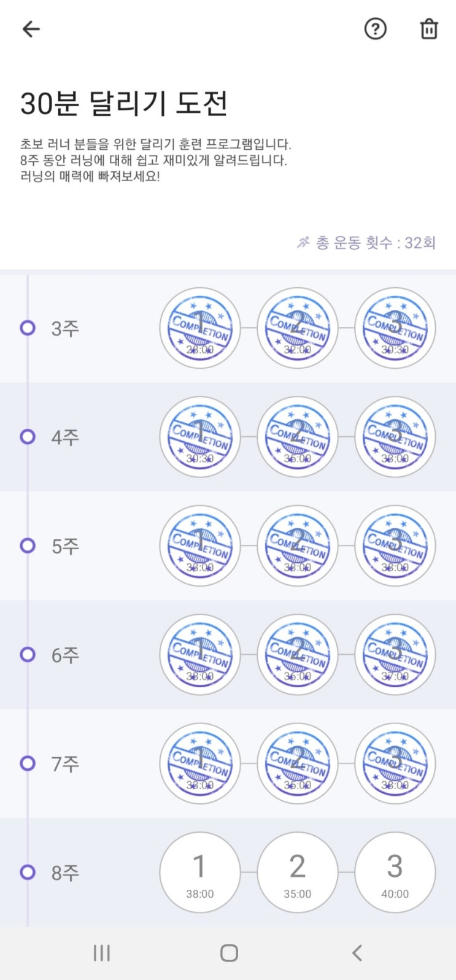456x980 pixels.
Task: Open week 4 workout 2 completion stamp
Action: pyautogui.click(x=298, y=437)
